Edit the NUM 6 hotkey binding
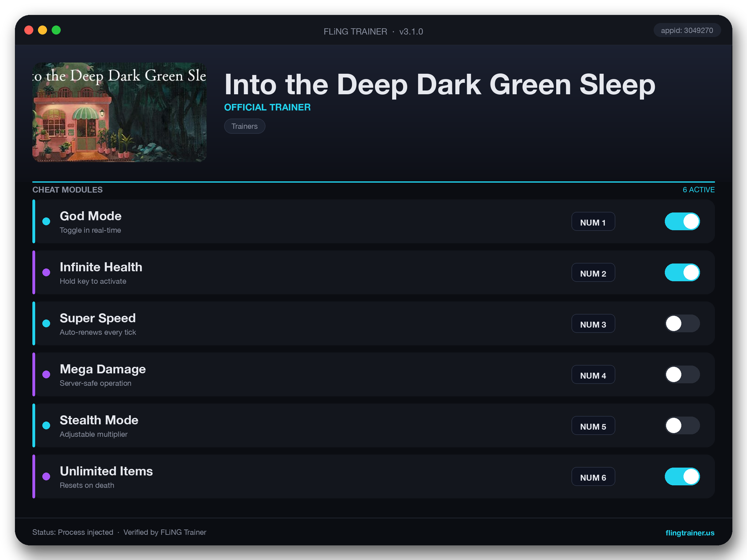This screenshot has height=560, width=747. click(x=593, y=476)
